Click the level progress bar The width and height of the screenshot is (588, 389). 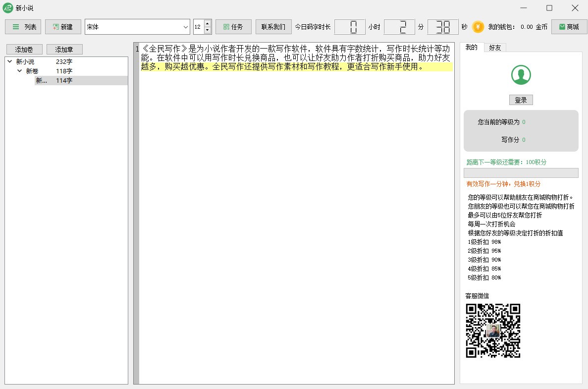(x=521, y=173)
